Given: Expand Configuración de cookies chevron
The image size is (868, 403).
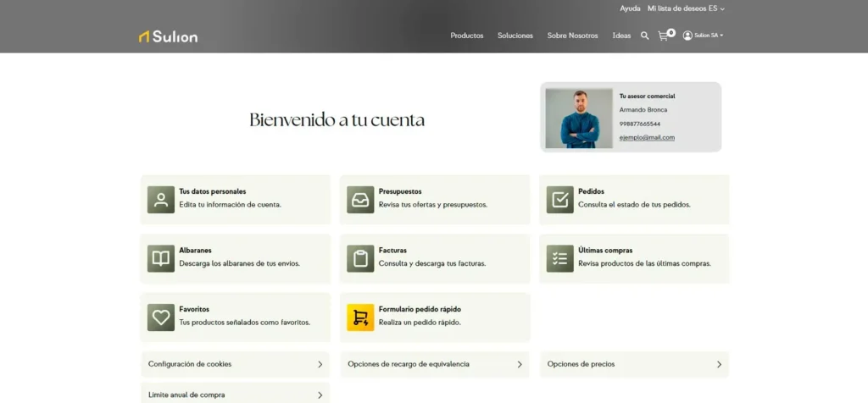Looking at the screenshot, I should [x=320, y=364].
